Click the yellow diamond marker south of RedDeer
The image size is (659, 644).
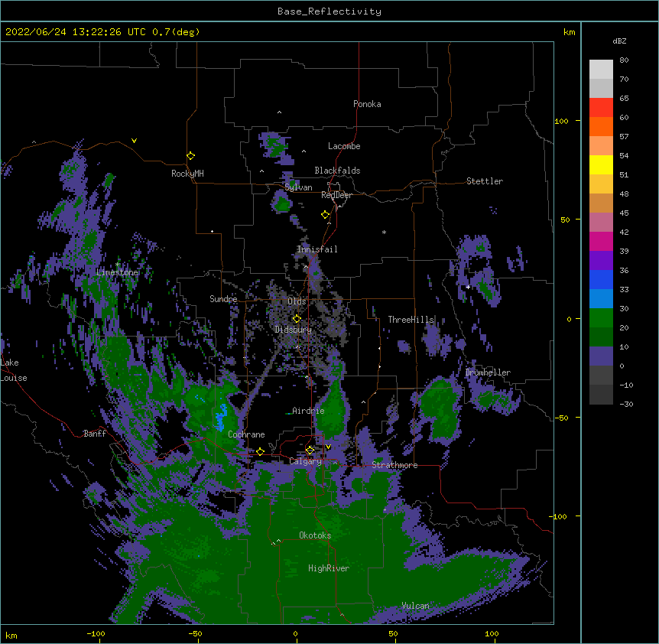325,215
